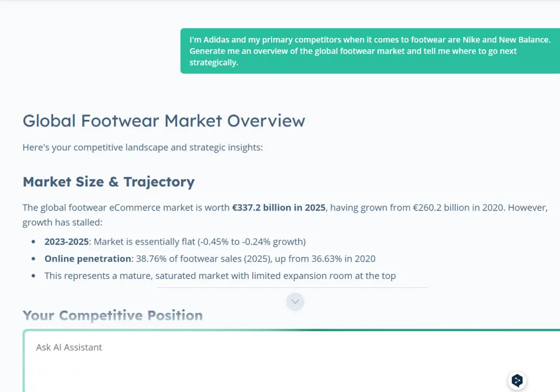
Task: Click the Your Competitive Position heading
Action: (113, 315)
